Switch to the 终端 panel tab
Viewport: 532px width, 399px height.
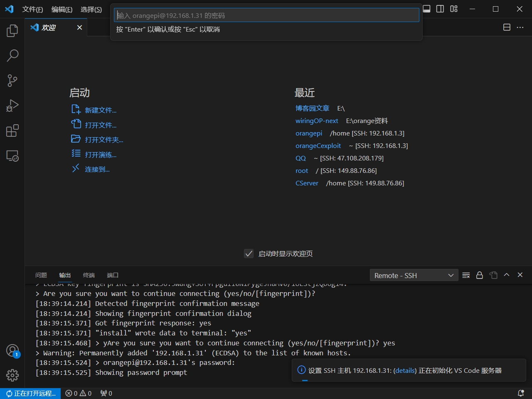(89, 275)
